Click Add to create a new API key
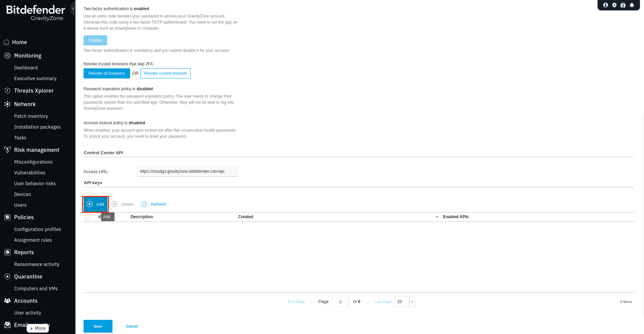 (95, 204)
